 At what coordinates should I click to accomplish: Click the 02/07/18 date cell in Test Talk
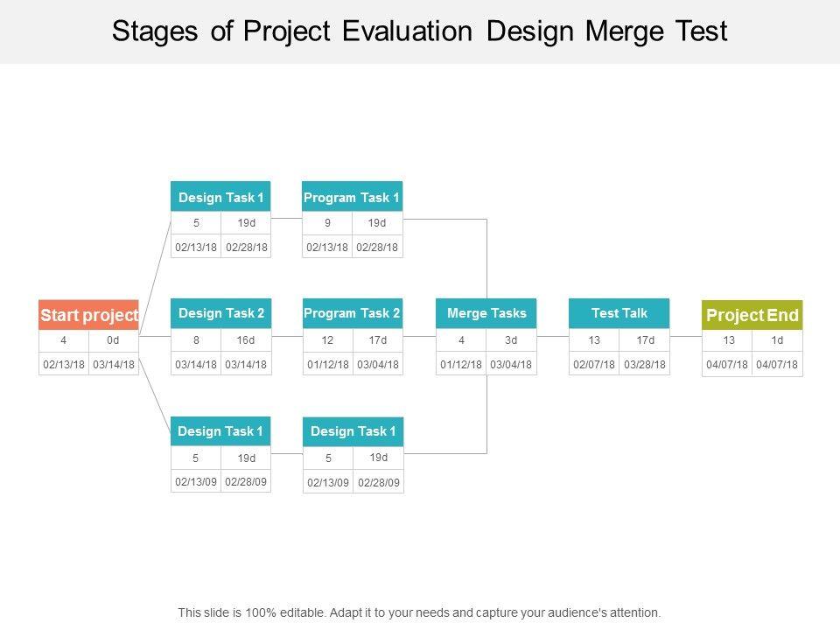(594, 364)
